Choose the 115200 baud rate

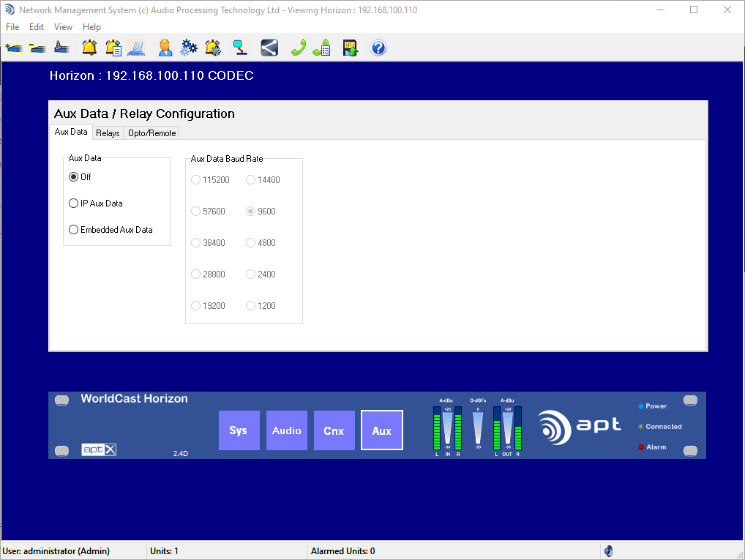(210, 179)
